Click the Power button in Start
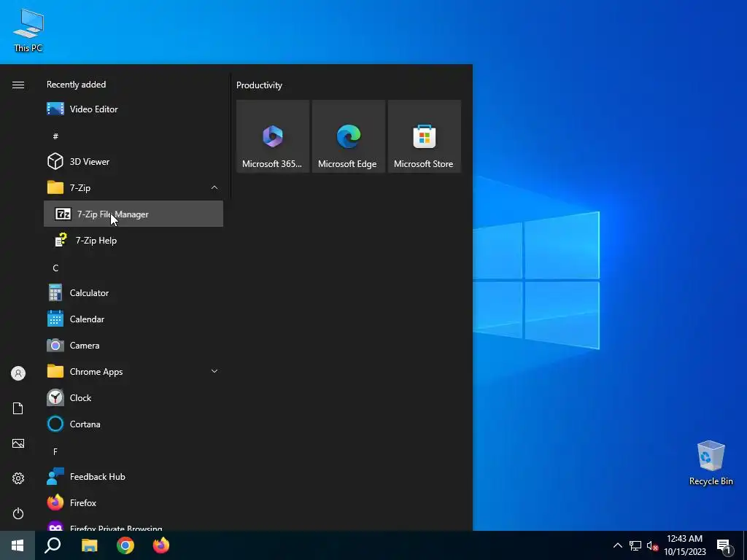 tap(18, 513)
